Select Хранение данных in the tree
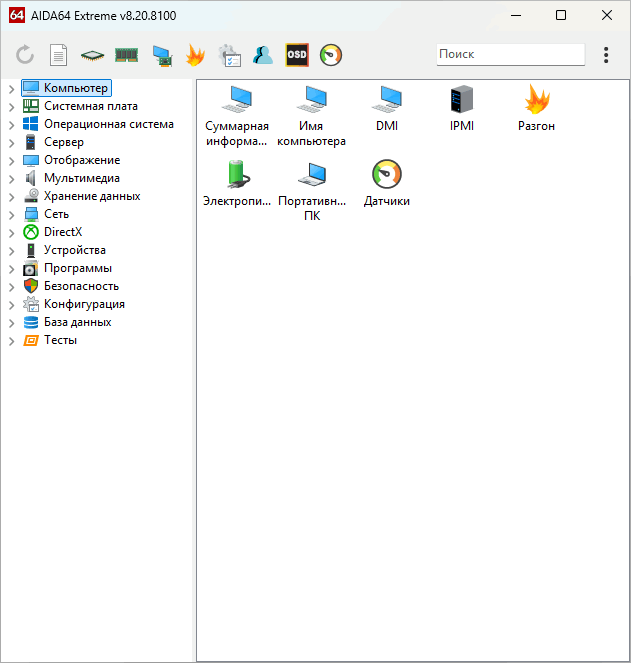 pyautogui.click(x=91, y=196)
